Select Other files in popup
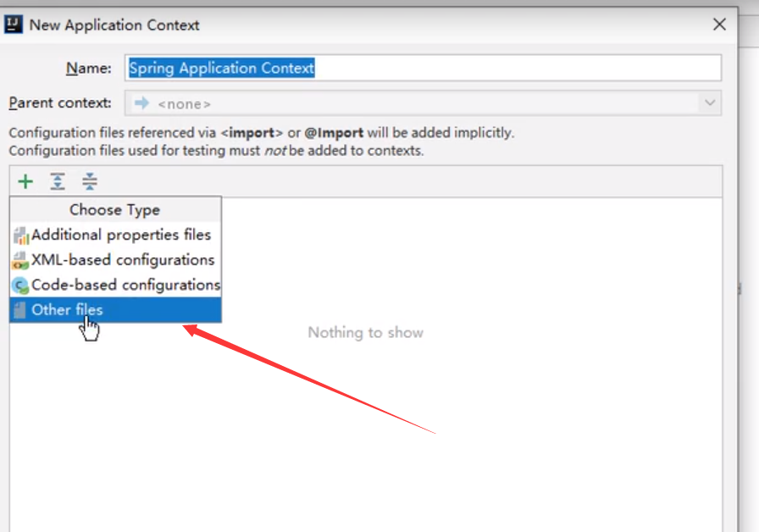Image resolution: width=759 pixels, height=532 pixels. (x=116, y=310)
